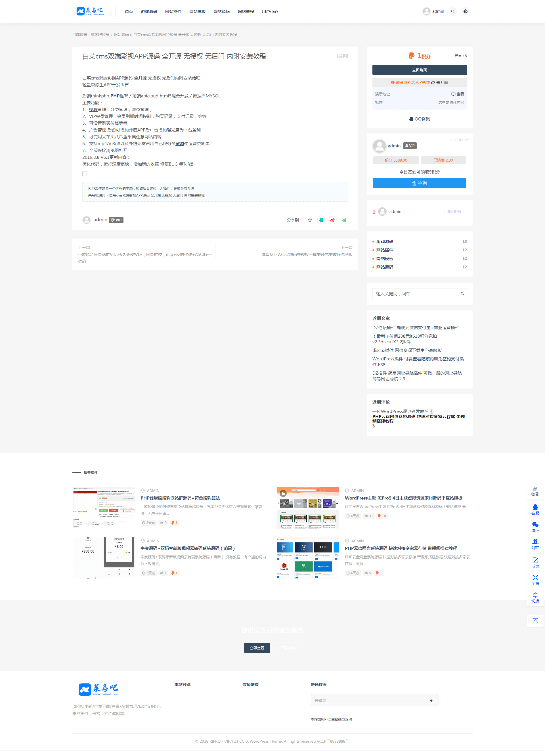Viewport: 545px width, 756px height.
Task: Open the previous article 小旋风泛目录站群 link
Action: pyautogui.click(x=145, y=258)
